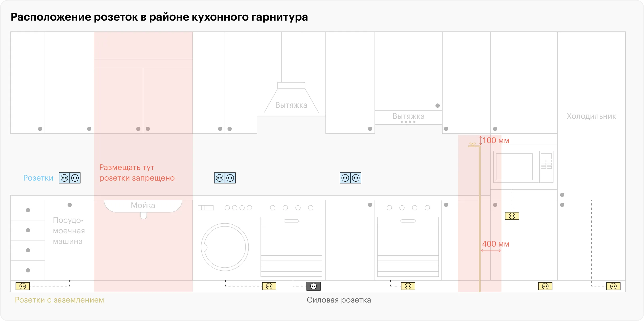
Task: Click the Холодильник label
Action: tap(591, 116)
